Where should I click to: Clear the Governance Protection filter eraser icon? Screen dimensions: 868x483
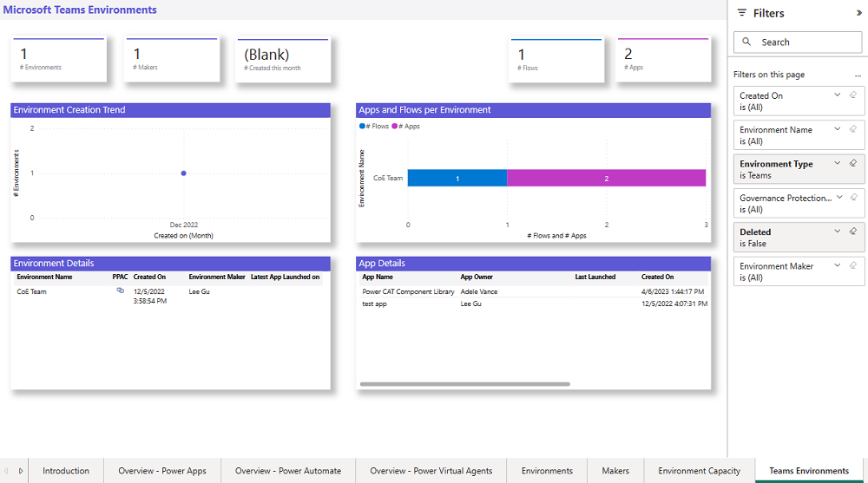tap(853, 198)
